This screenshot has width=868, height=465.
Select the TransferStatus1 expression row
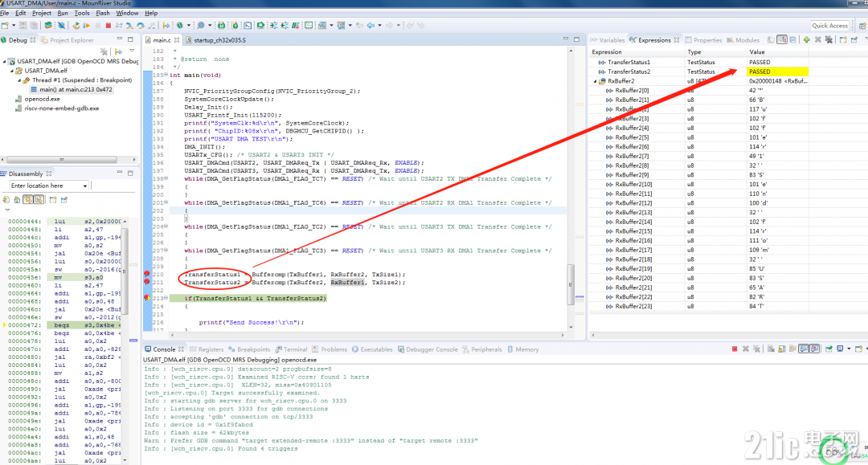point(698,62)
